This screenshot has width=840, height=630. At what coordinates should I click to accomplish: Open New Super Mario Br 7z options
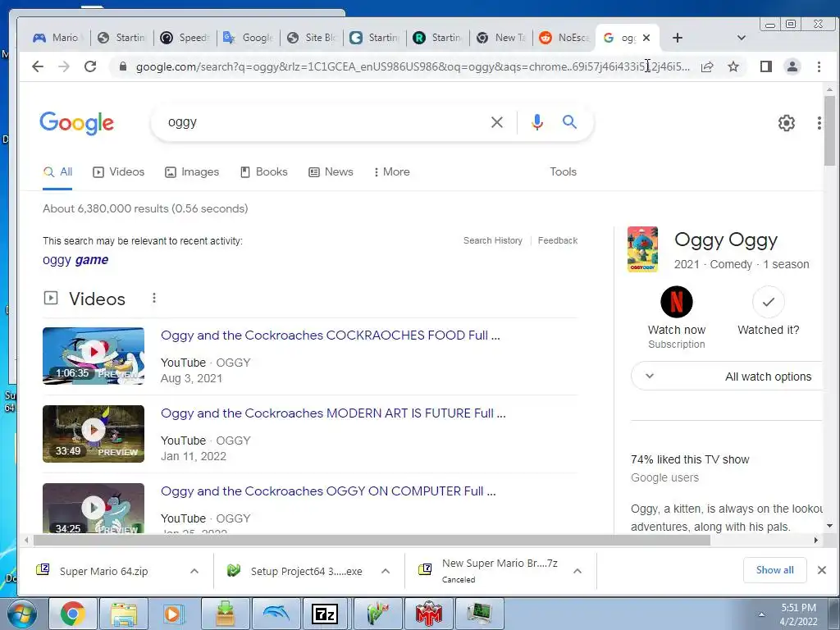coord(577,571)
